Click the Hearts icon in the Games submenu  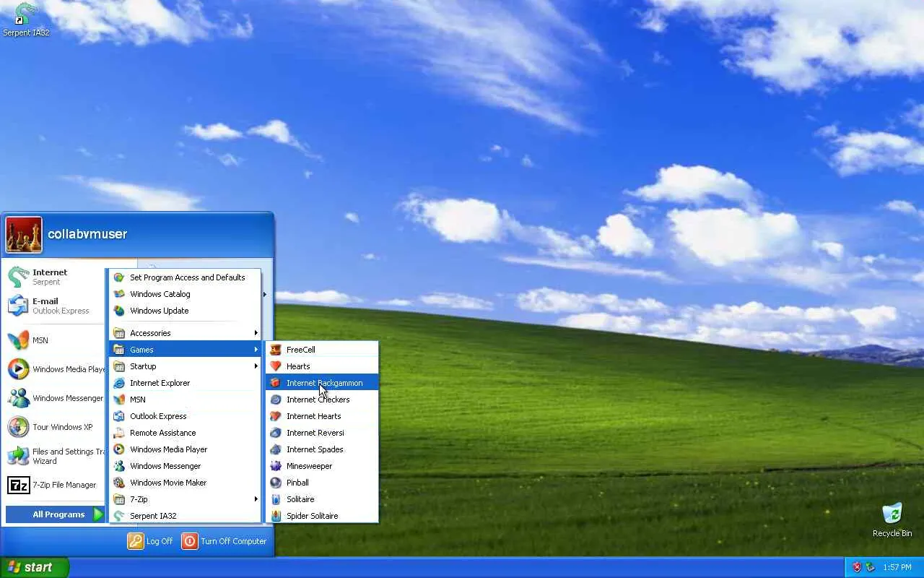tap(276, 366)
